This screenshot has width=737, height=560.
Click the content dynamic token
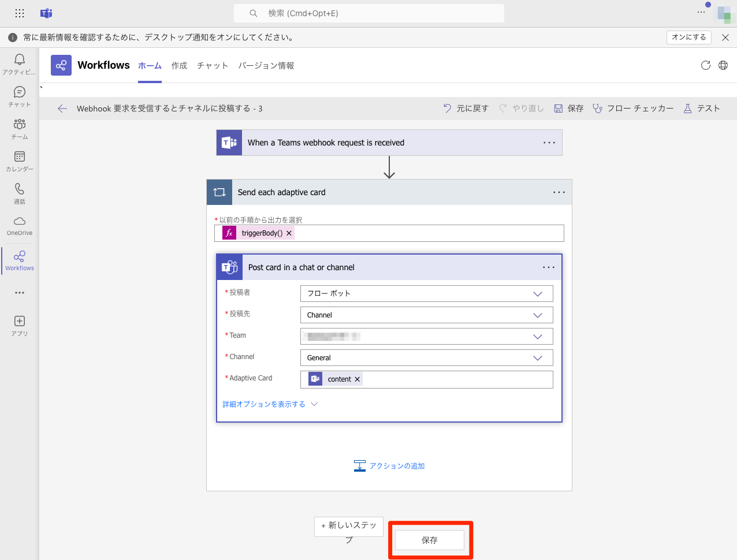335,379
